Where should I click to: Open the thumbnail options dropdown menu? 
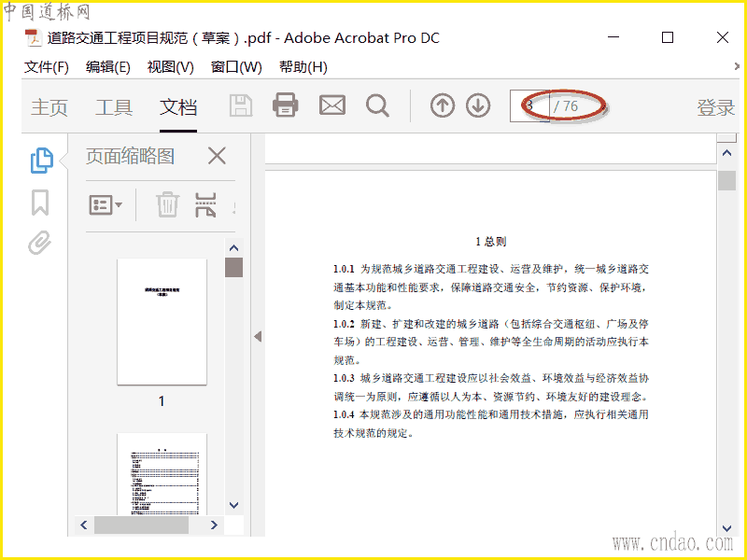click(x=106, y=205)
